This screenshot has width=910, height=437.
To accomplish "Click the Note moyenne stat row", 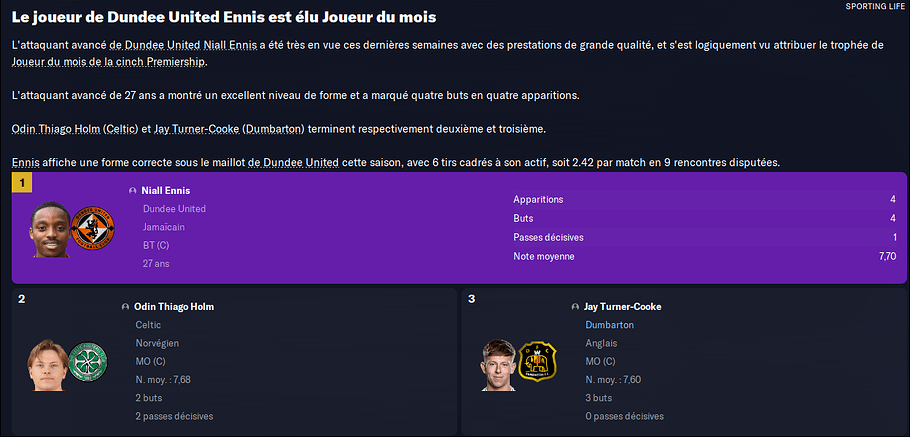I will [x=704, y=256].
